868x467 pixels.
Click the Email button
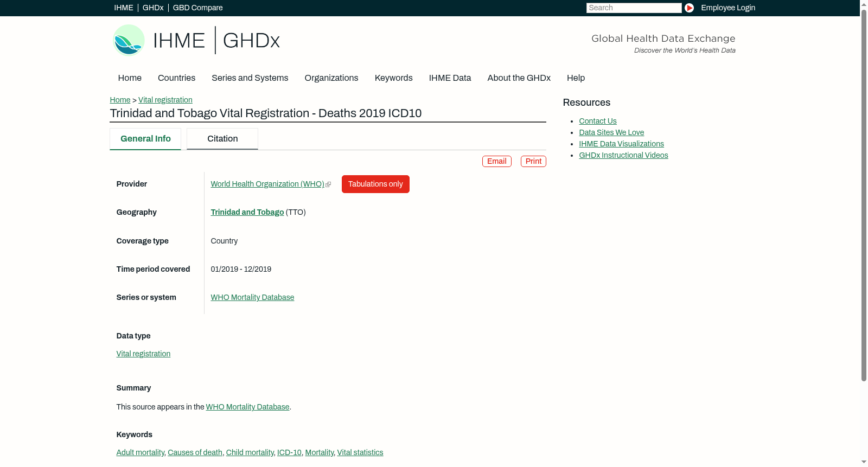(x=497, y=162)
